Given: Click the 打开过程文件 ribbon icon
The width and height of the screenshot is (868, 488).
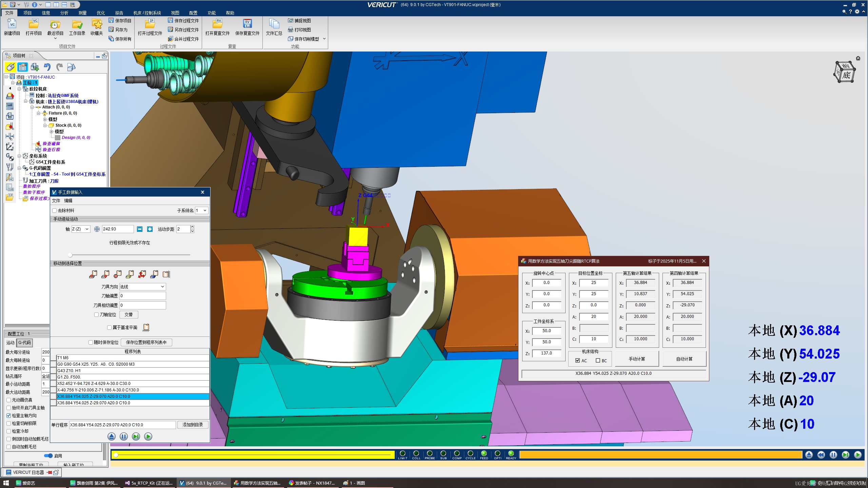Looking at the screenshot, I should point(150,24).
